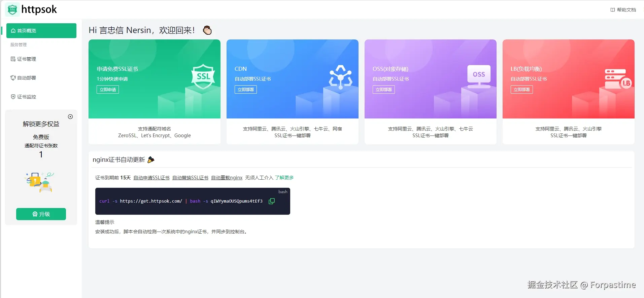The width and height of the screenshot is (644, 298).
Task: Click the 免费版 plan label
Action: tap(41, 137)
